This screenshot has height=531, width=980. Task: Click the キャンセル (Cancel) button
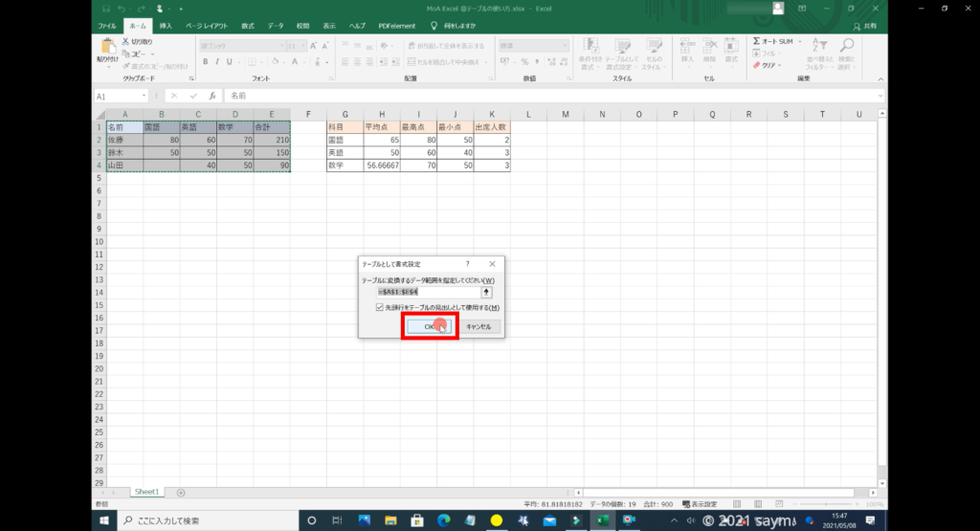478,326
